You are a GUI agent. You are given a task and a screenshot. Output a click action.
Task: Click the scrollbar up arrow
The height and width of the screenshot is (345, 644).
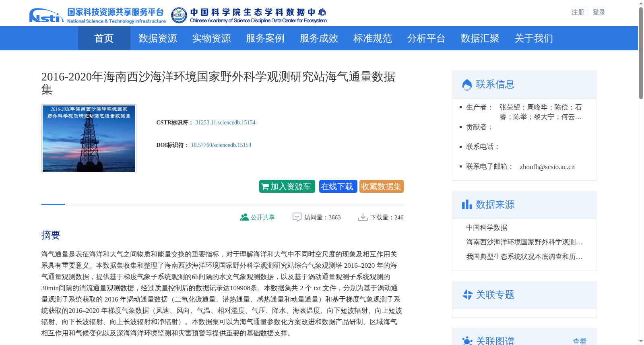point(641,3)
